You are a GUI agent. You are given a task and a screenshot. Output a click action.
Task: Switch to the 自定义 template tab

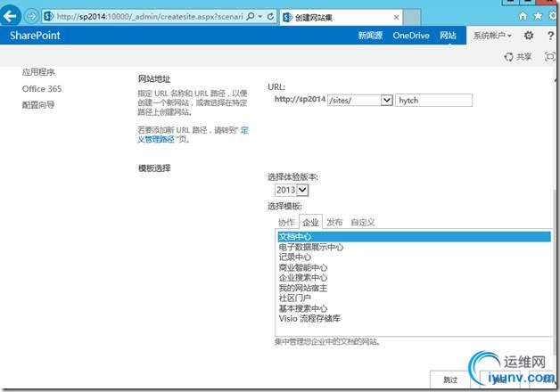(363, 222)
